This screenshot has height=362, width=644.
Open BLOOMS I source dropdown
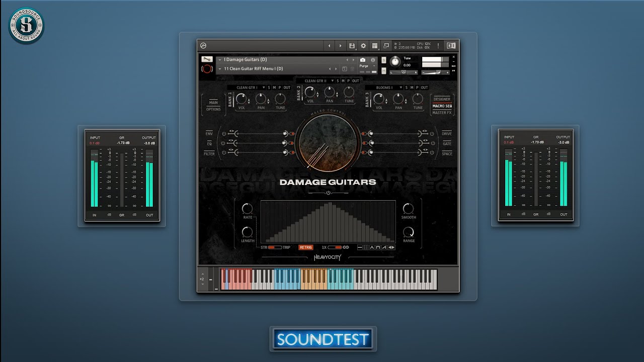[384, 87]
